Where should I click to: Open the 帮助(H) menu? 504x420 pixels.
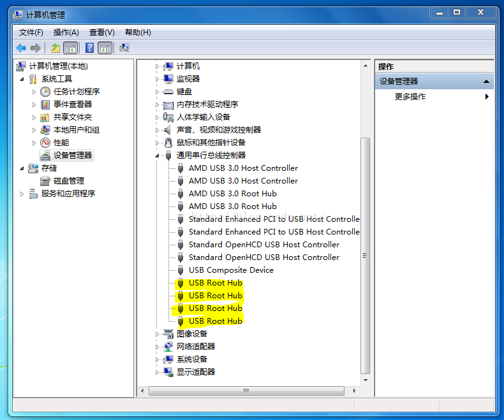pos(138,33)
